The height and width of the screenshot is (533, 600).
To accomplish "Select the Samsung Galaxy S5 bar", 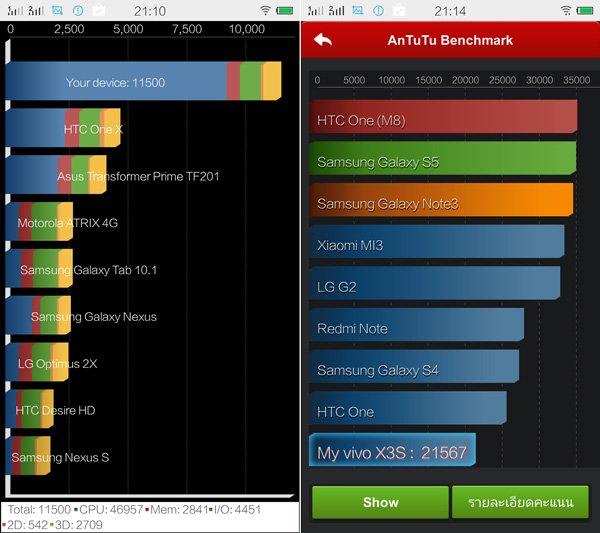I will (442, 158).
